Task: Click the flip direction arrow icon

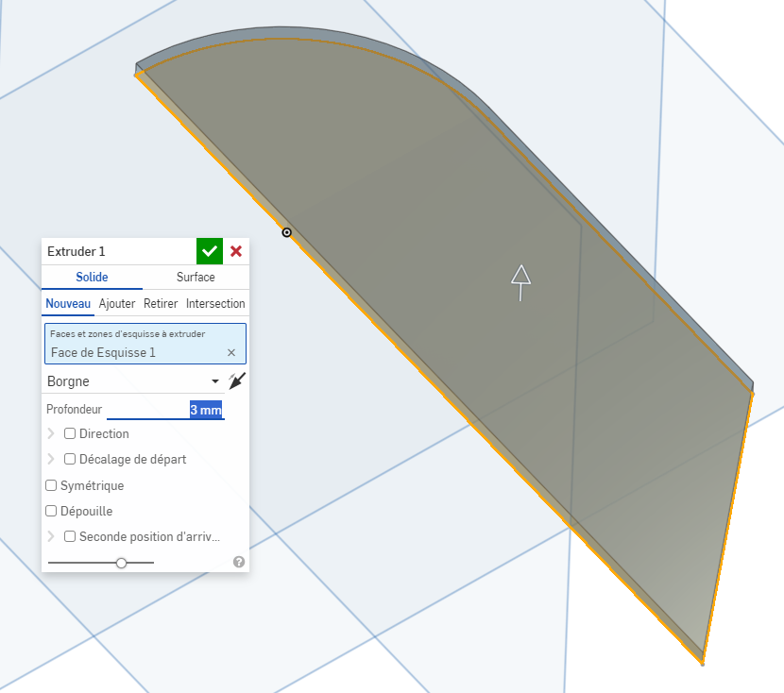Action: click(x=236, y=381)
